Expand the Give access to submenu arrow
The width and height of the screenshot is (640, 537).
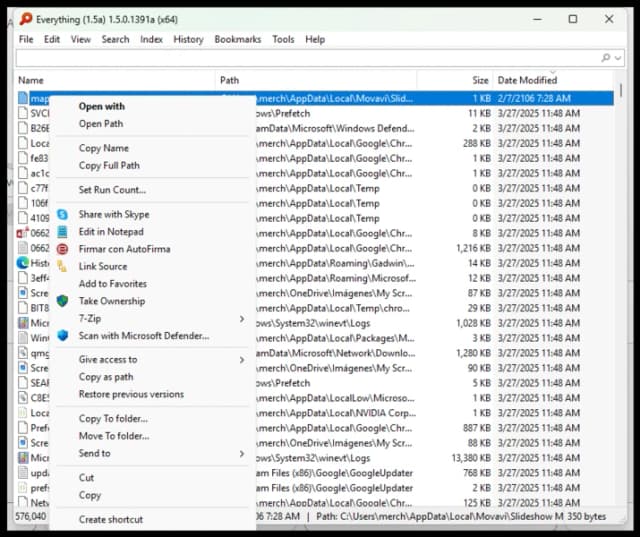(242, 359)
